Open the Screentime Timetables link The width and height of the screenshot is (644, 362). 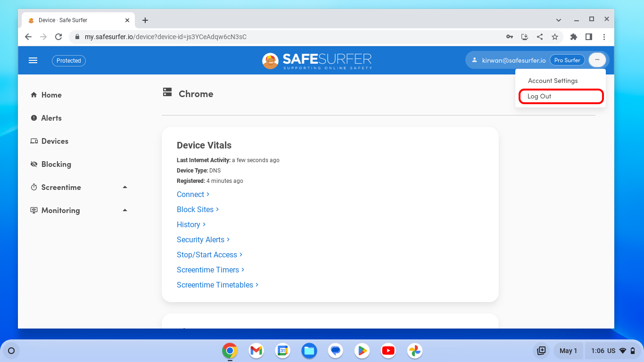point(218,285)
